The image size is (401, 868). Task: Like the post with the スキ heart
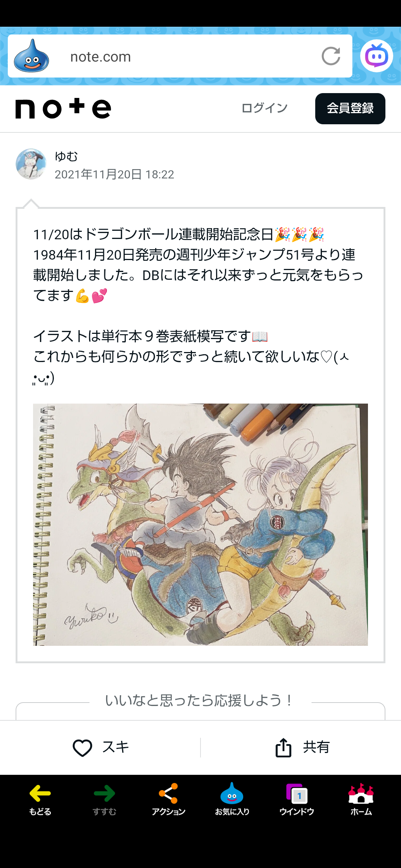(101, 747)
